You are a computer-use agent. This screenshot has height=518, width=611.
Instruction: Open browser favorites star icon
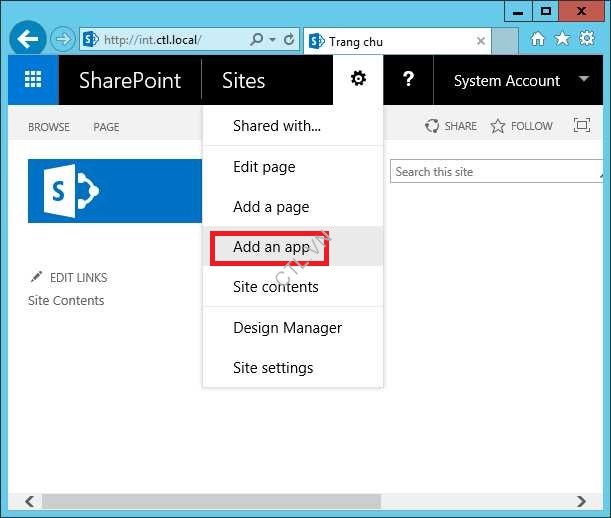point(562,39)
